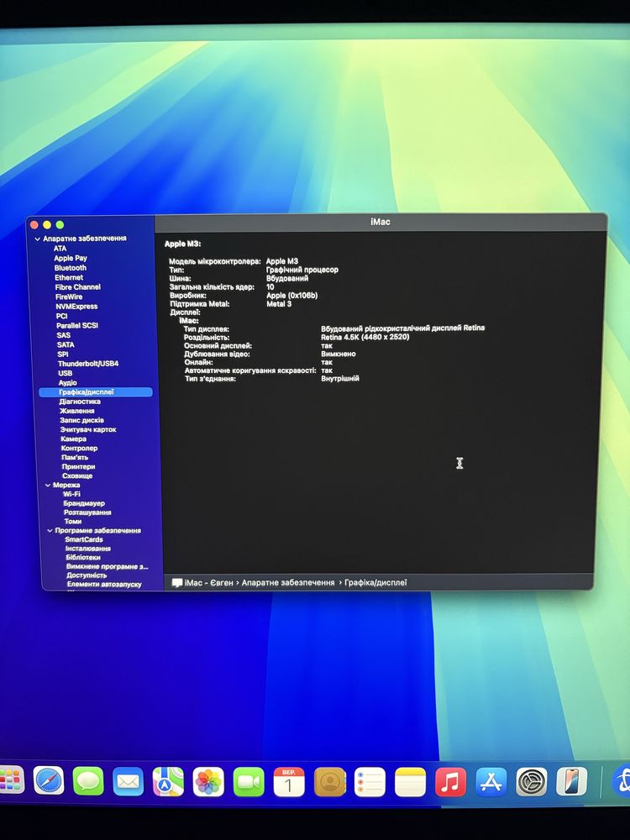Select Wi-Fi in the sidebar
This screenshot has width=630, height=840.
tap(71, 495)
